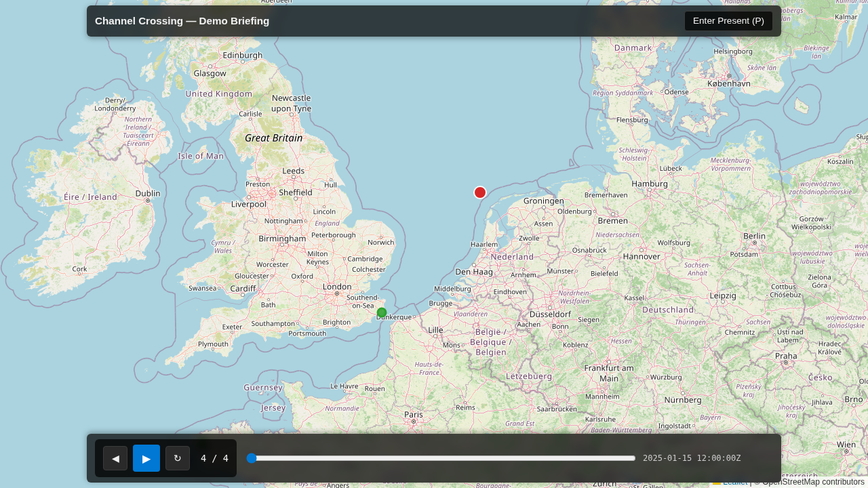Click the Den Haag label on map

[x=474, y=272]
